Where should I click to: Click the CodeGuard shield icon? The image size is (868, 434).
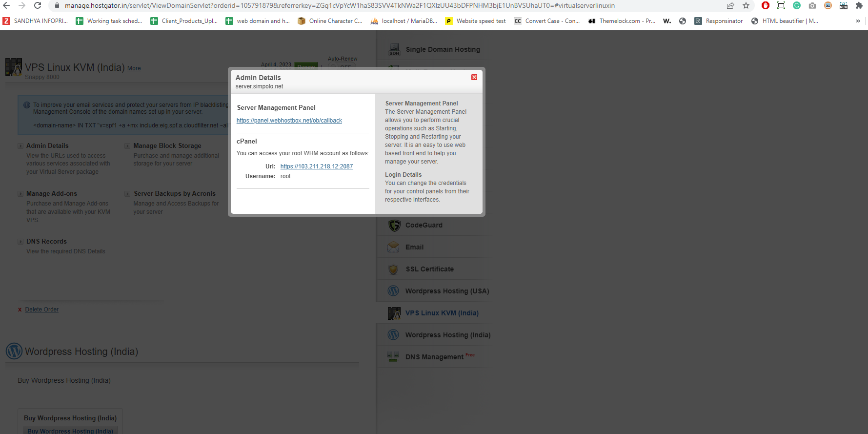[394, 226]
